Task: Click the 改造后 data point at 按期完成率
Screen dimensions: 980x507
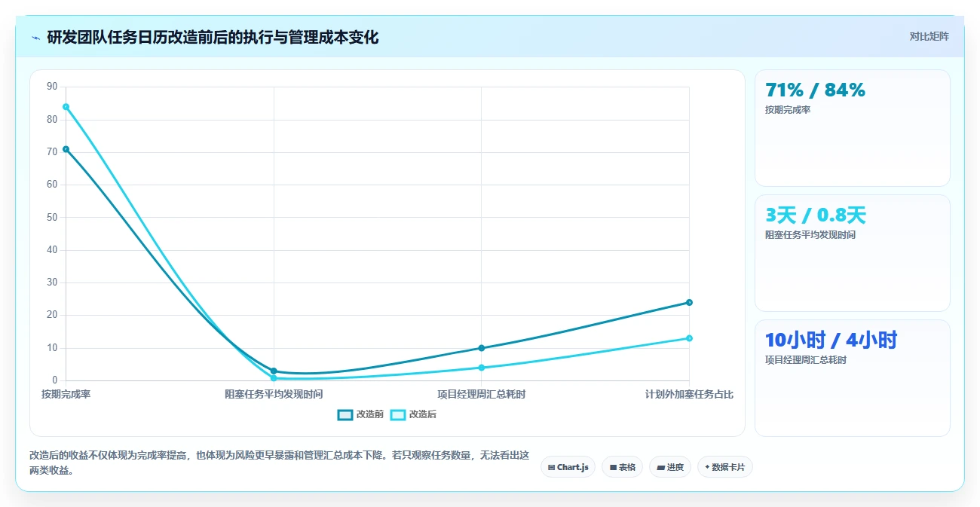Action: coord(66,107)
